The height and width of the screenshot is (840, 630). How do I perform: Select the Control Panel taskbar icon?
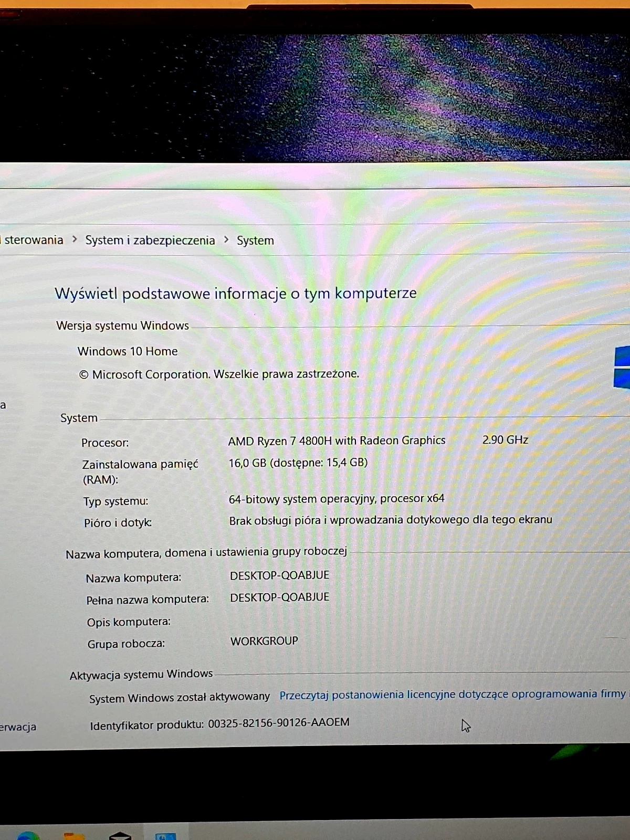pyautogui.click(x=166, y=836)
